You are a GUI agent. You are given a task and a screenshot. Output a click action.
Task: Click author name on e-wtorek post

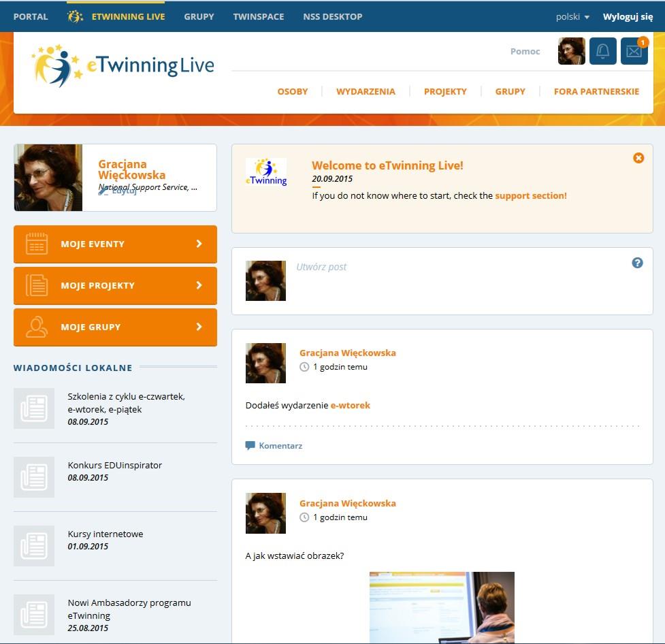point(347,353)
